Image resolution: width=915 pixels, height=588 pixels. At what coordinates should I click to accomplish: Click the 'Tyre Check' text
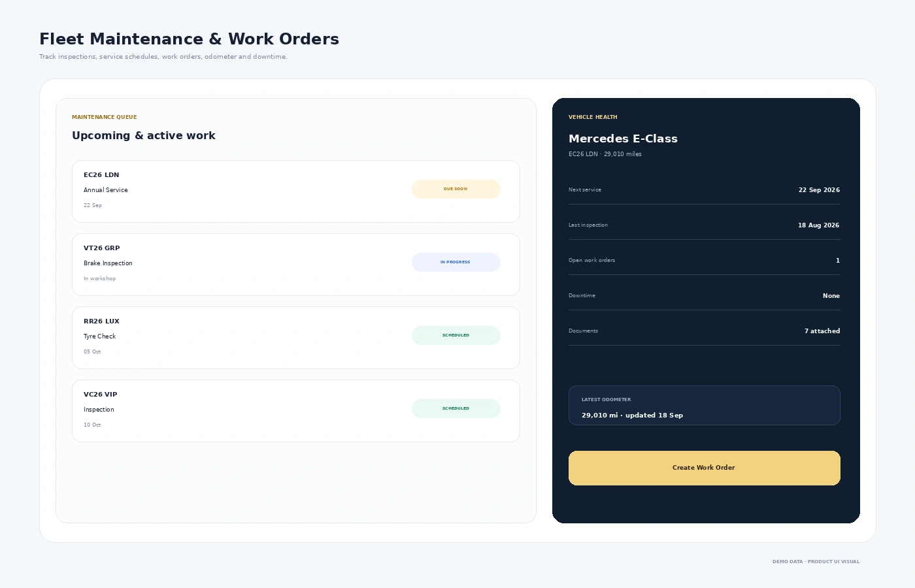click(99, 336)
